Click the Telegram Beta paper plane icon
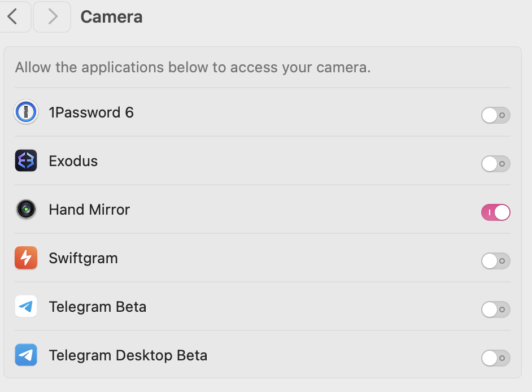This screenshot has height=392, width=532. [26, 307]
